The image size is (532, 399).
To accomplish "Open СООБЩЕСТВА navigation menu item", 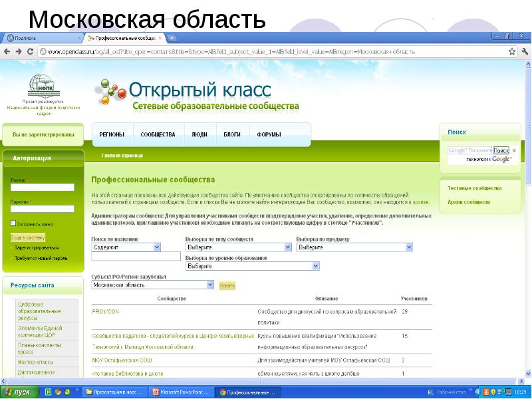I will pyautogui.click(x=158, y=135).
